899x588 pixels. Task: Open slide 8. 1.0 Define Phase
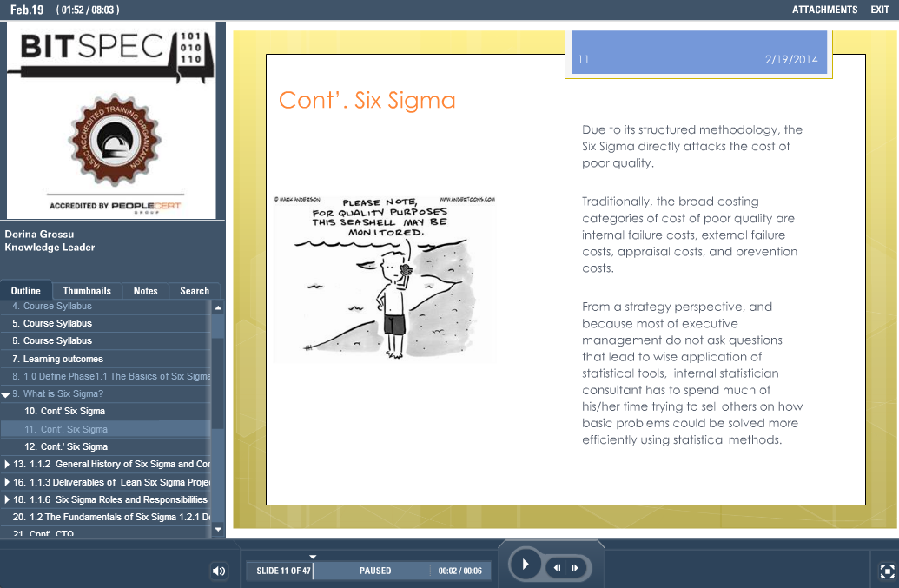click(x=106, y=376)
